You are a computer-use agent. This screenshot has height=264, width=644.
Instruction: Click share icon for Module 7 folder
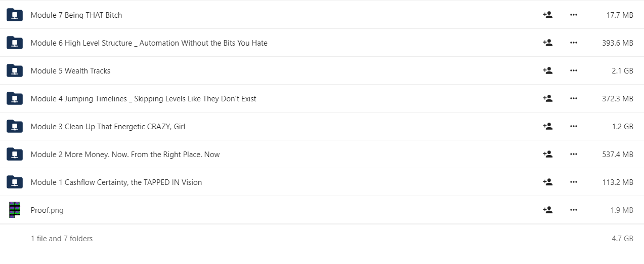pos(547,15)
